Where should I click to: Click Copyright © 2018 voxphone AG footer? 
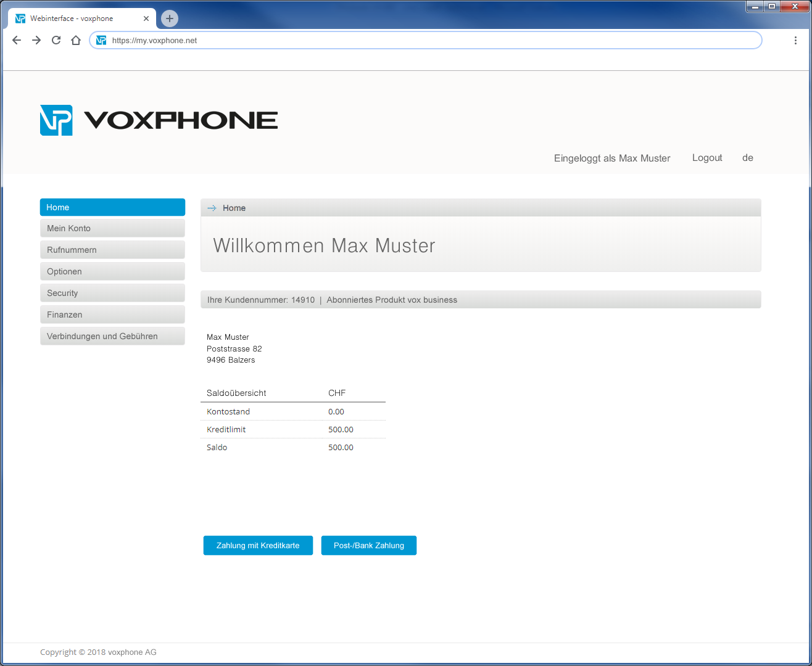98,652
